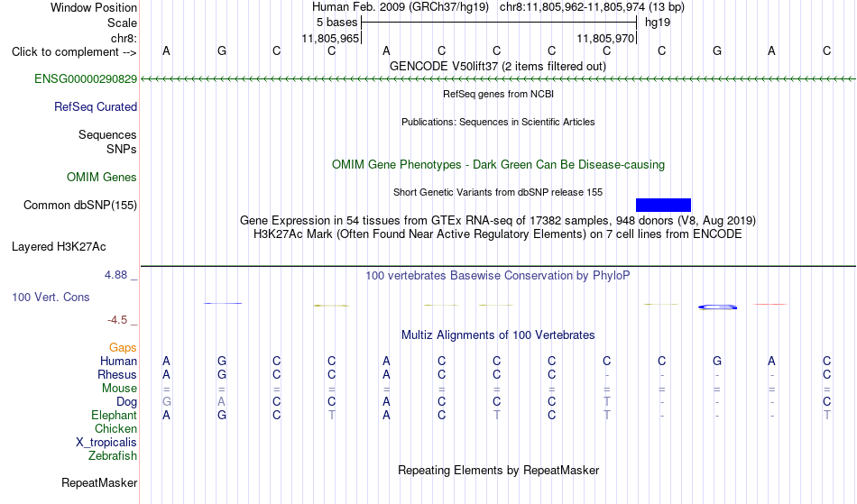The height and width of the screenshot is (504, 857).
Task: Click the SNPs track label
Action: 122,150
